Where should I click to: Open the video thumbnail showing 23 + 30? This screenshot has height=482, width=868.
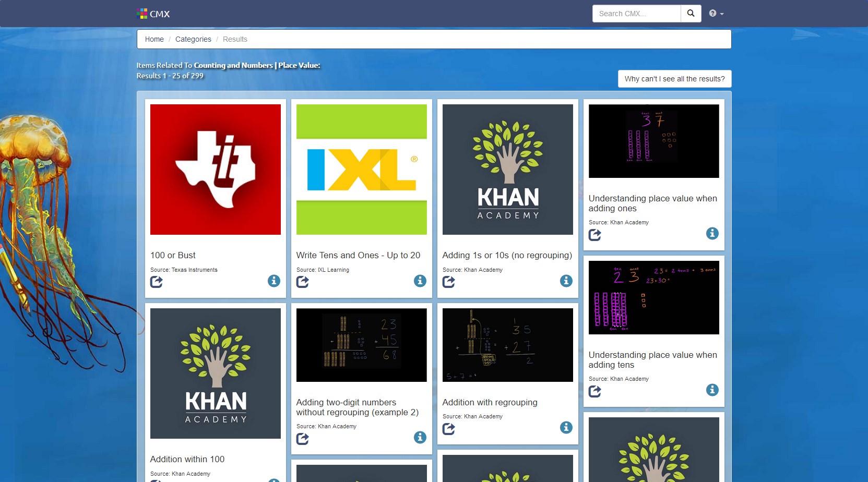pos(654,297)
